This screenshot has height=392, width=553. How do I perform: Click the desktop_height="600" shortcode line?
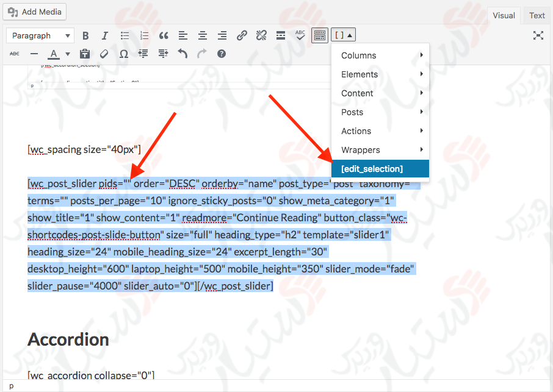(221, 269)
